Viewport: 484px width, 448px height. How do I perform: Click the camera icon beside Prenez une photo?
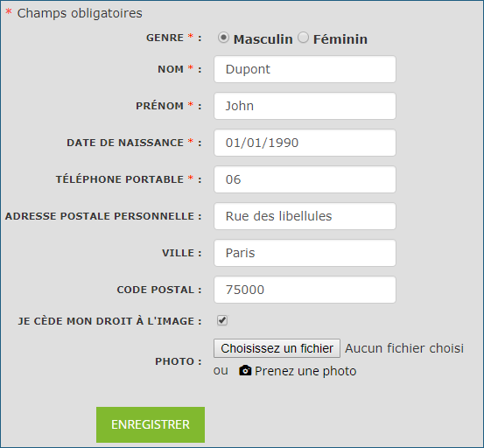pos(245,370)
